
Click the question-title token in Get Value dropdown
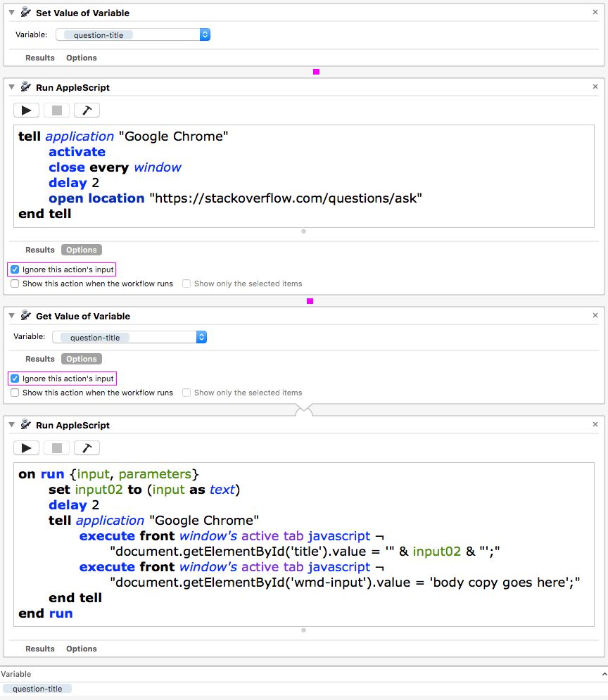pos(94,338)
